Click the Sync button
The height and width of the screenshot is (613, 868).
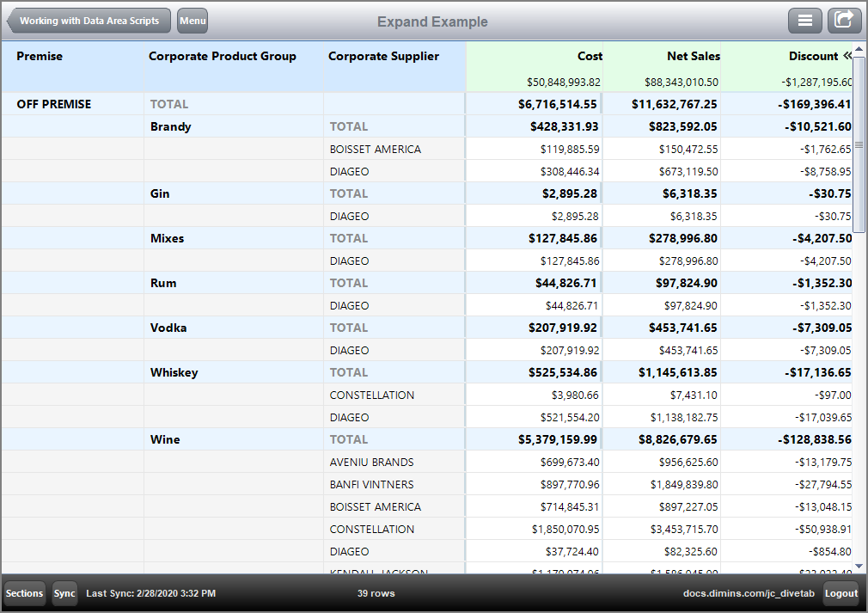pos(64,593)
